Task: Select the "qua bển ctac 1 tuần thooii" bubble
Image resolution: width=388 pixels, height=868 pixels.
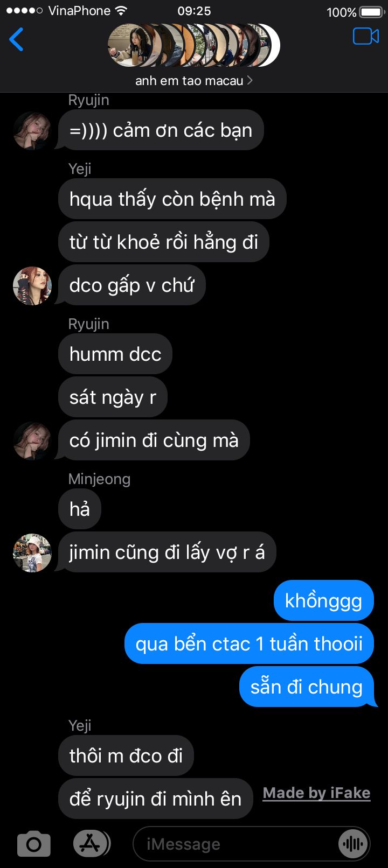Action: pos(249,643)
